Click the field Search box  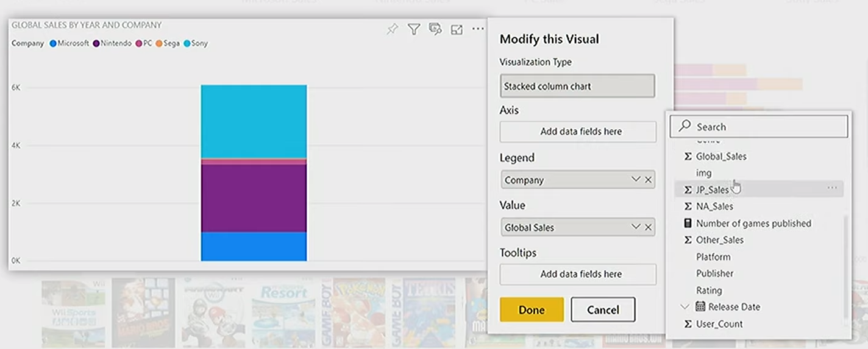[x=759, y=127]
